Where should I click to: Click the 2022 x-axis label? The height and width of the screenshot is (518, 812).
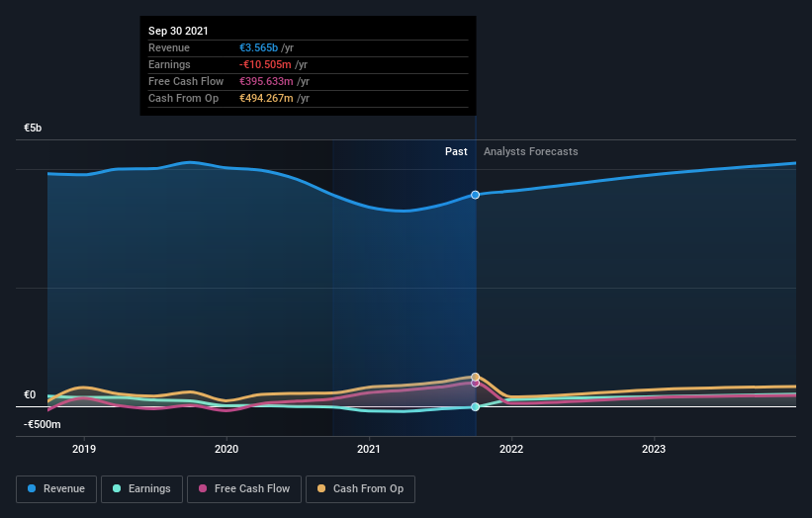tap(511, 449)
